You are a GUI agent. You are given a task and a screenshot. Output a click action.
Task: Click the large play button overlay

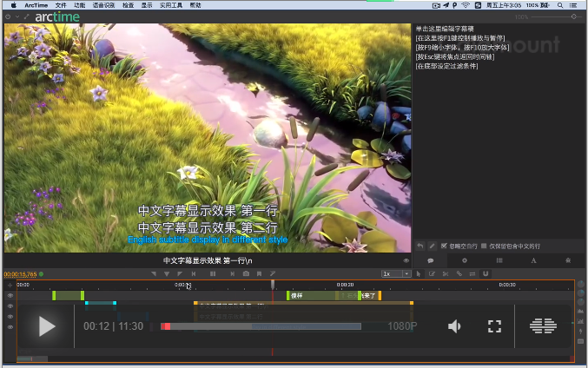tap(47, 326)
